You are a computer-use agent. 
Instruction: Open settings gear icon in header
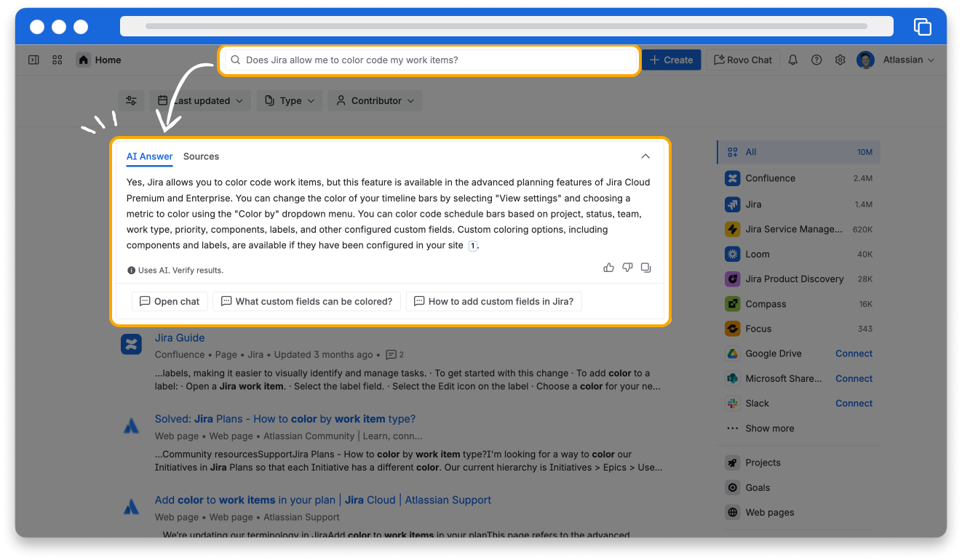(x=840, y=60)
